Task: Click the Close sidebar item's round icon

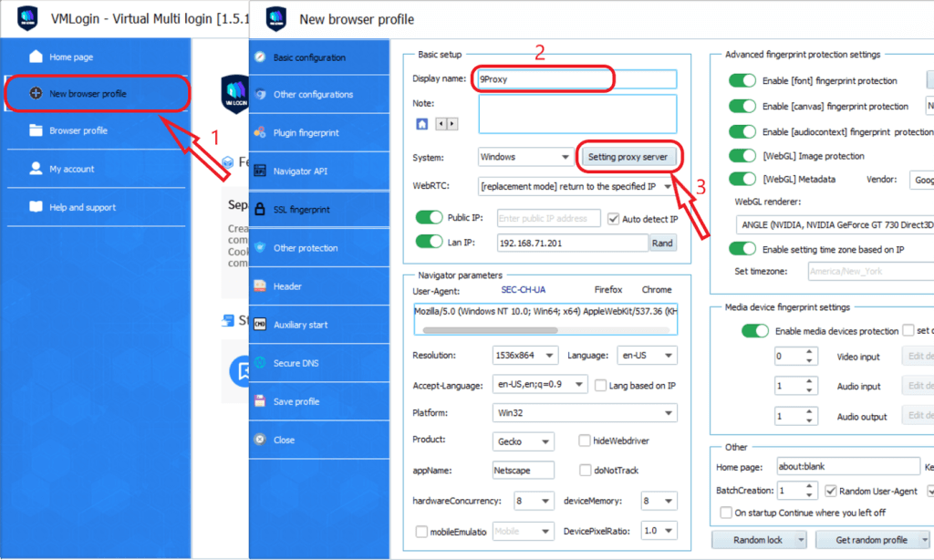Action: tap(260, 439)
